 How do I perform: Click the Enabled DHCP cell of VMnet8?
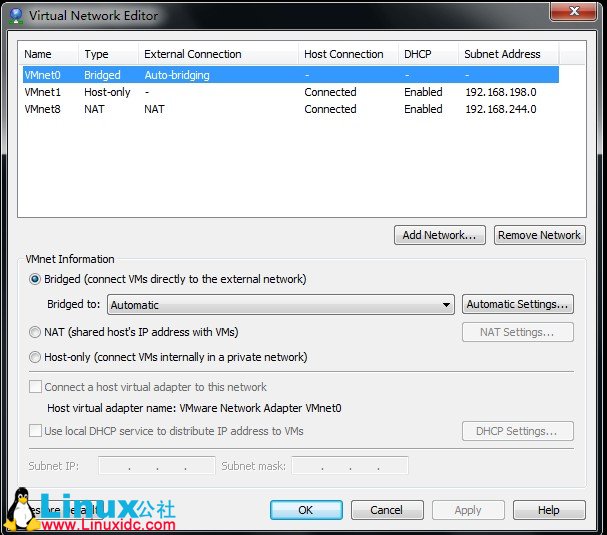click(x=423, y=109)
